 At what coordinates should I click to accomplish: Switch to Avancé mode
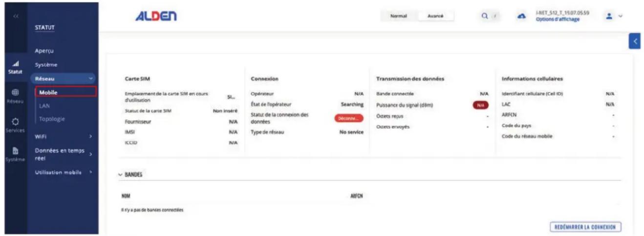pyautogui.click(x=435, y=16)
